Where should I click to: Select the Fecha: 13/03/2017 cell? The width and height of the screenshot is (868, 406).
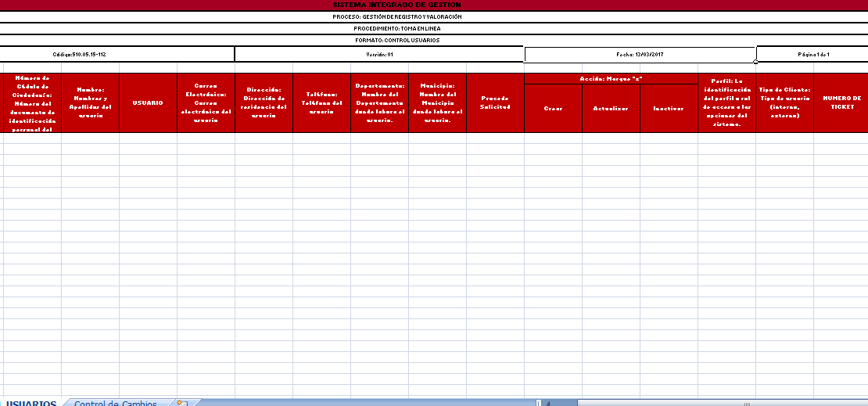coord(640,55)
